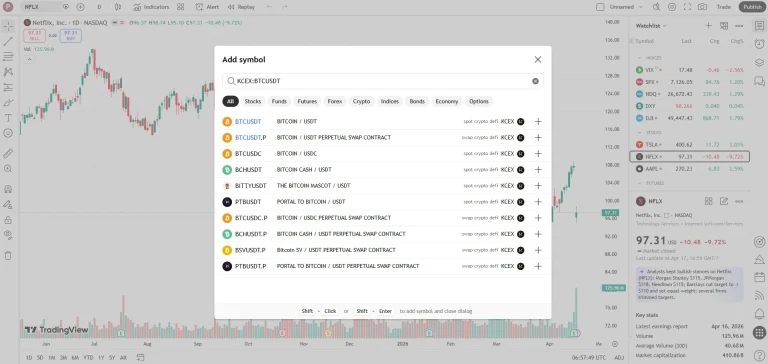Select the Economy filter tab
Screen dimensions: 768x364
[447, 101]
